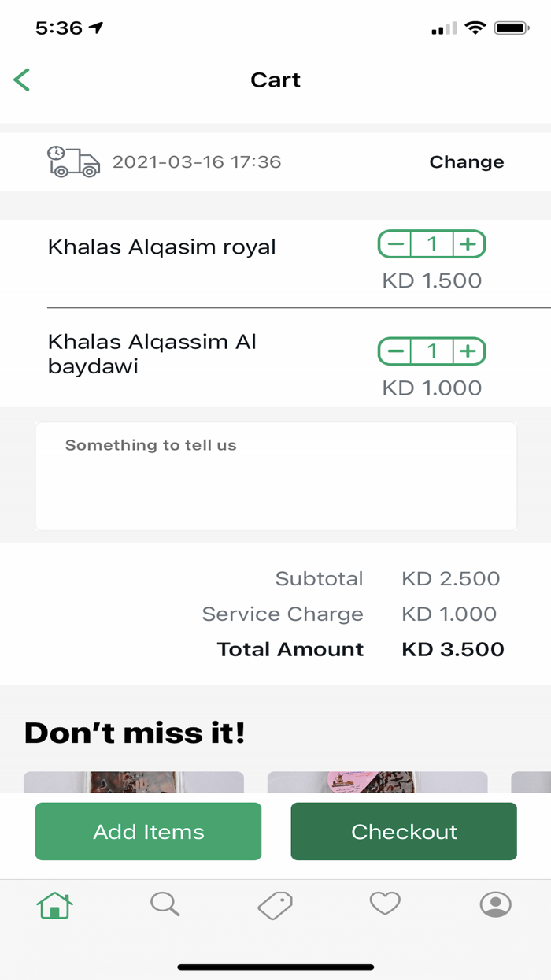
Task: Increase quantity of Khalas Alqassim Al baydawi
Action: click(x=468, y=351)
